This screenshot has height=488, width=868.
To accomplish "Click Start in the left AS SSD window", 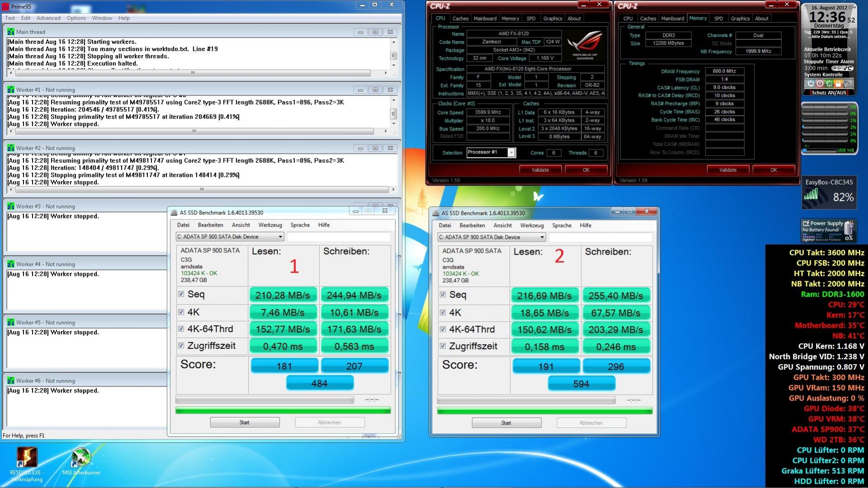I will tap(245, 422).
